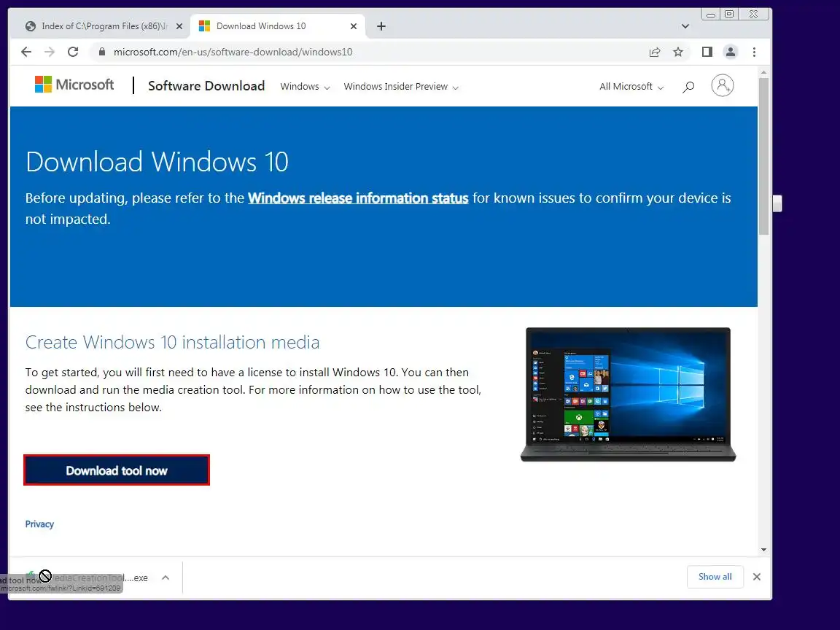Screen dimensions: 840x630
Task: Open the tab search chevron
Action: 685,26
